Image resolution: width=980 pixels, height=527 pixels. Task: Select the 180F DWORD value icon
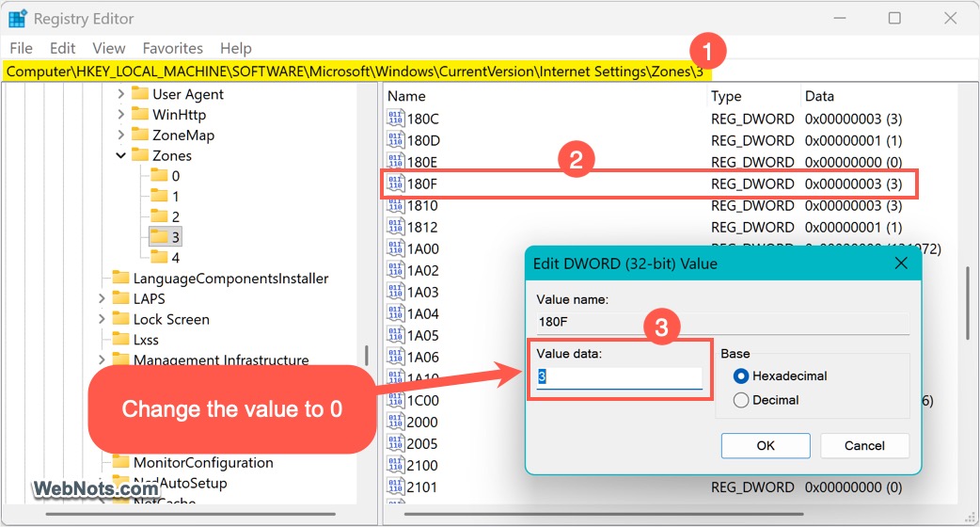click(396, 184)
